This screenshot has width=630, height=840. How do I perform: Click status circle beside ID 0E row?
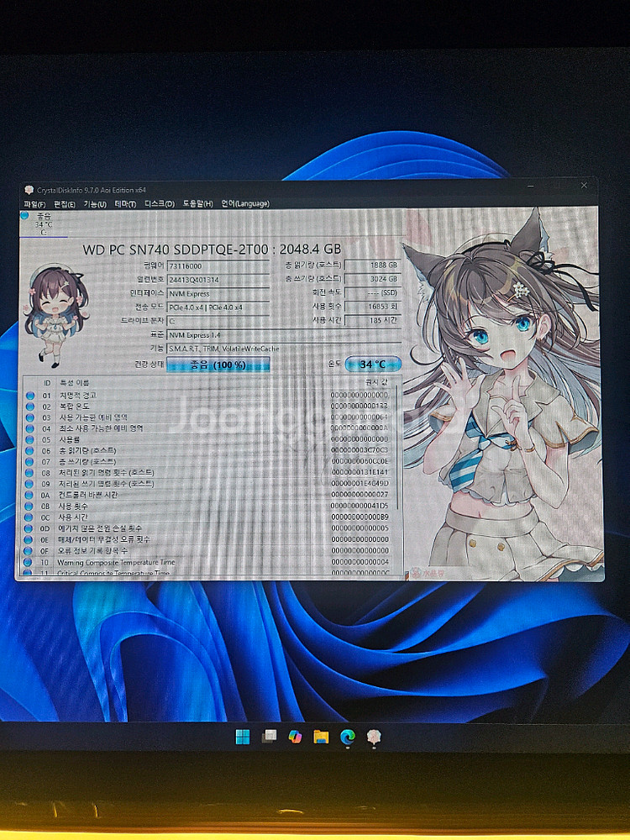(x=29, y=539)
